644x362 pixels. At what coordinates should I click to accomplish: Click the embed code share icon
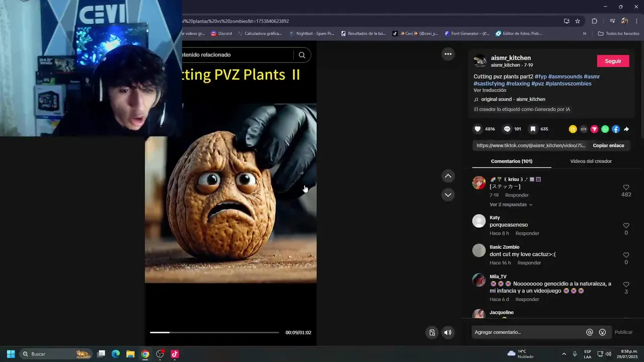tap(584, 129)
